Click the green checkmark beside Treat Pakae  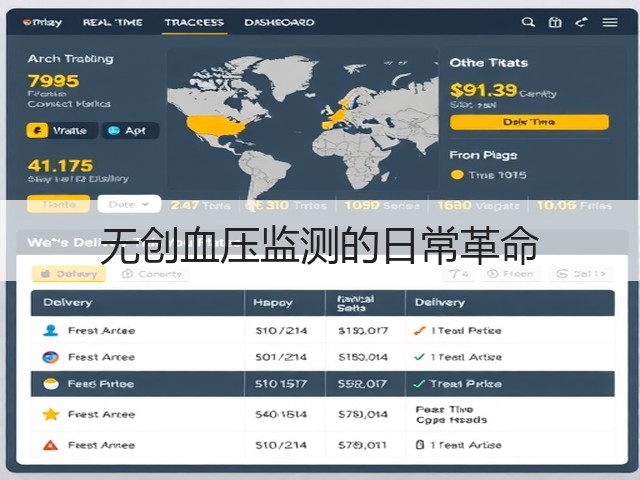(x=419, y=384)
